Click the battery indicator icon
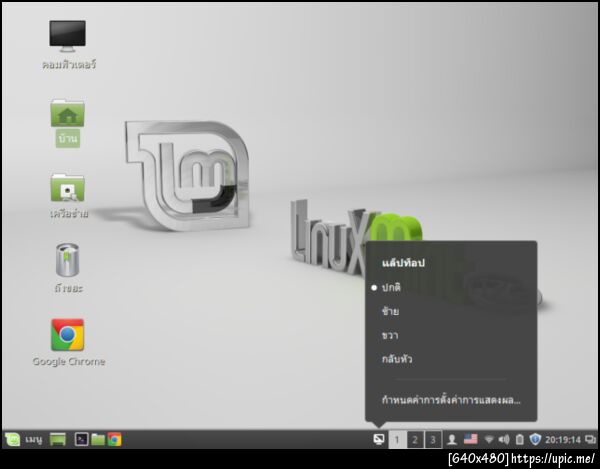Image resolution: width=600 pixels, height=469 pixels. pyautogui.click(x=519, y=440)
